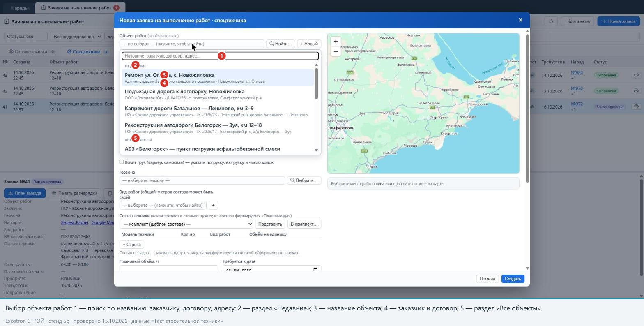644x326 pixels.
Task: Click '+ Строка' add row button
Action: pyautogui.click(x=132, y=245)
